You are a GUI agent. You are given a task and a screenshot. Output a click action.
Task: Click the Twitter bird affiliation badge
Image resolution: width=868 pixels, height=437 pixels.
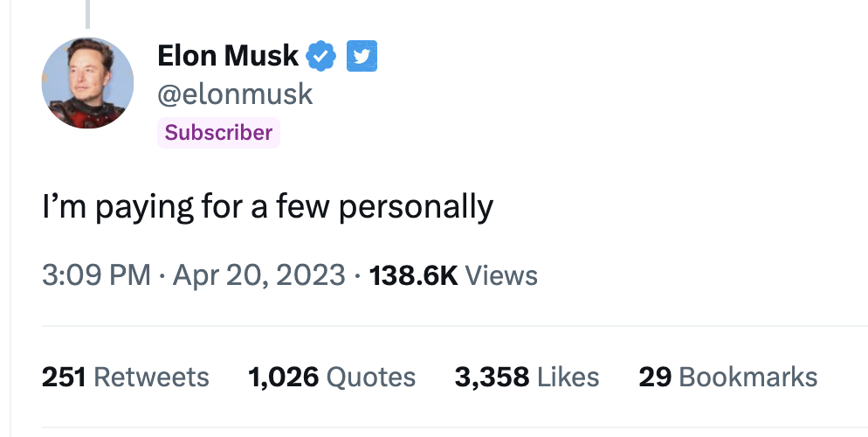tap(362, 56)
